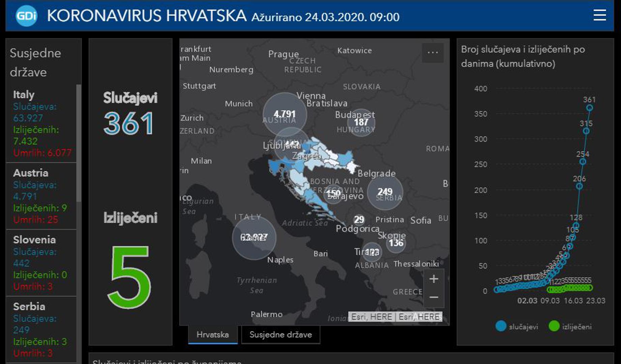Toggle the slučajevi legend series
This screenshot has width=621, height=364.
(x=517, y=326)
